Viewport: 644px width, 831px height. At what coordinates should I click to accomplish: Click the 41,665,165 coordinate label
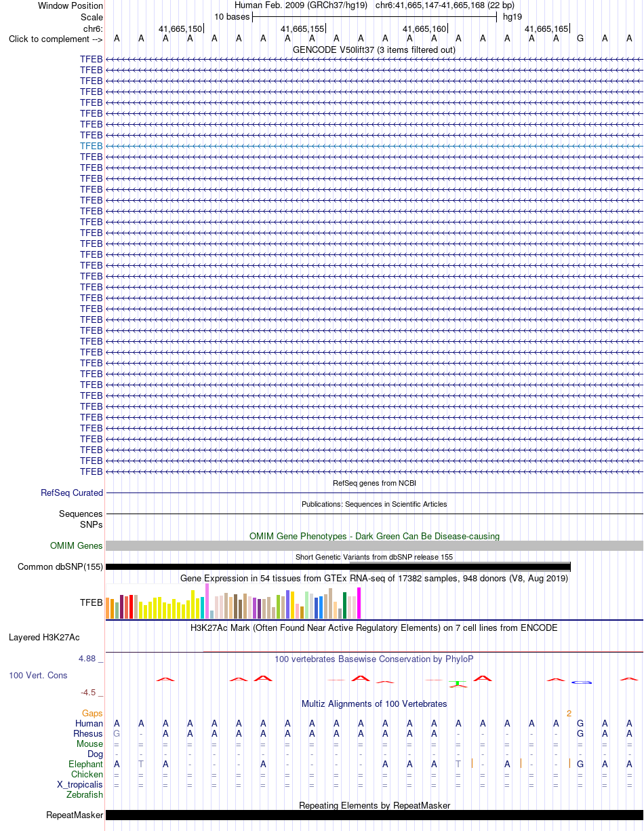click(546, 29)
